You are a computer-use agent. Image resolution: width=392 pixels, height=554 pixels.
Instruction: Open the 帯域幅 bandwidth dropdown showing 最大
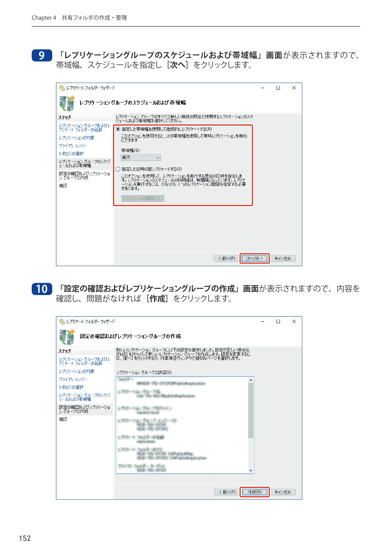pyautogui.click(x=141, y=158)
